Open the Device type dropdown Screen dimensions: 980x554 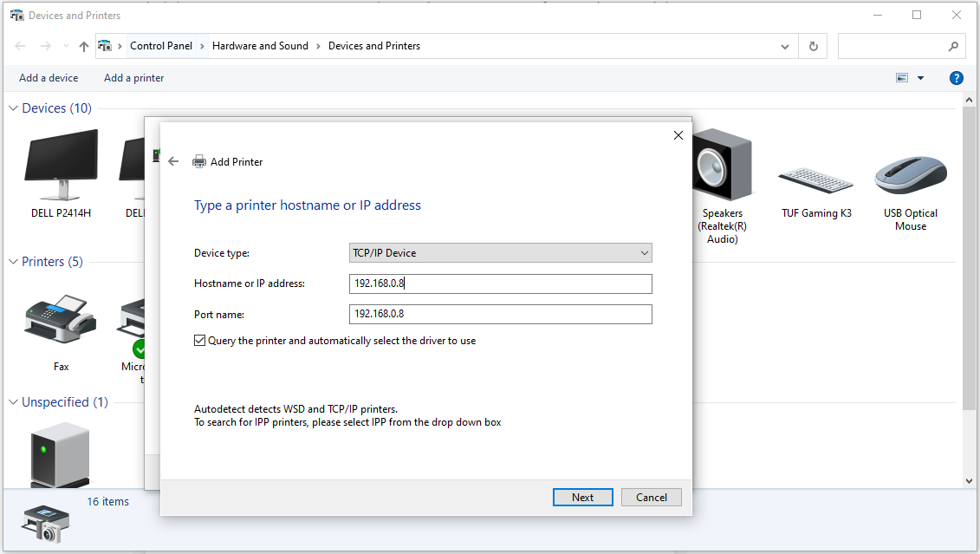(x=500, y=253)
